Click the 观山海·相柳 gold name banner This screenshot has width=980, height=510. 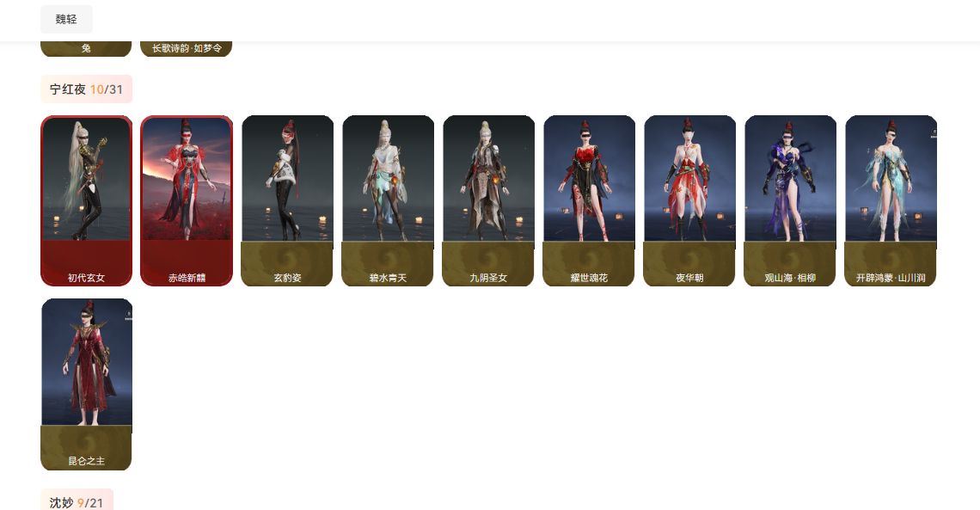coord(790,264)
